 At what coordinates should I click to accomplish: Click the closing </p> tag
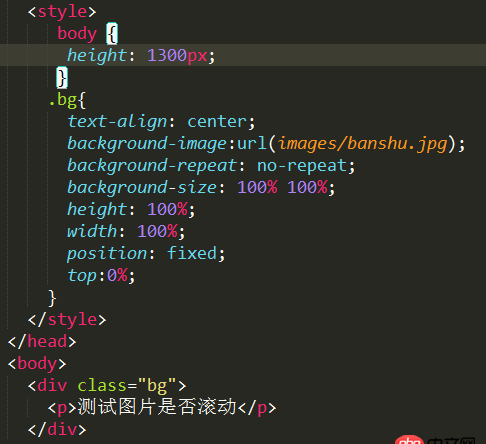tap(257, 408)
